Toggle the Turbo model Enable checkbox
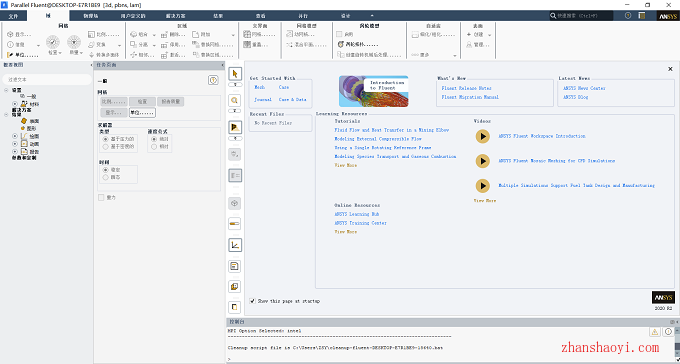The image size is (680, 364). click(x=340, y=34)
